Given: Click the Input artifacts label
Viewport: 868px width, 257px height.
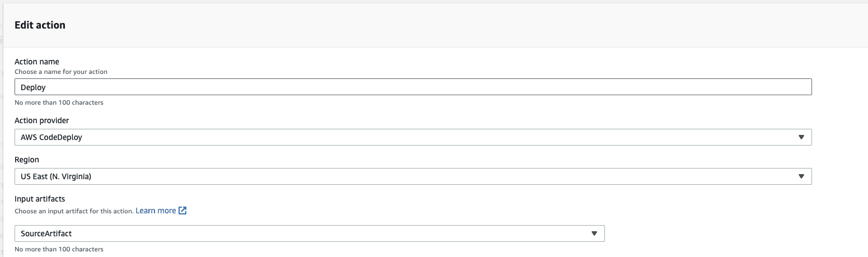Looking at the screenshot, I should pos(39,200).
